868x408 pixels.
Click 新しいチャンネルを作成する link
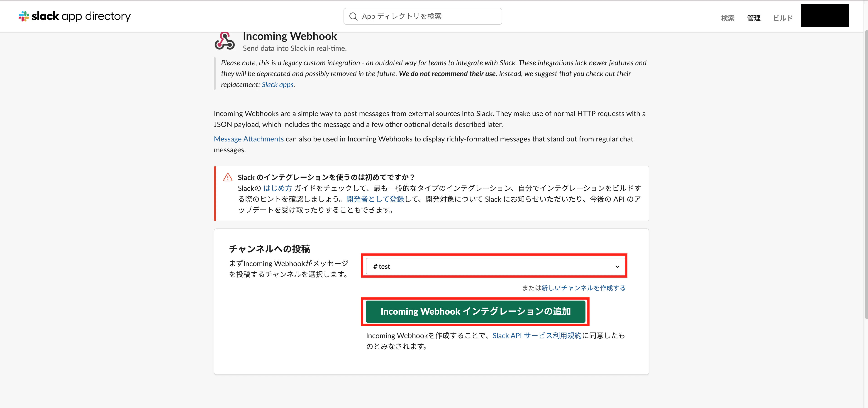[x=583, y=288]
